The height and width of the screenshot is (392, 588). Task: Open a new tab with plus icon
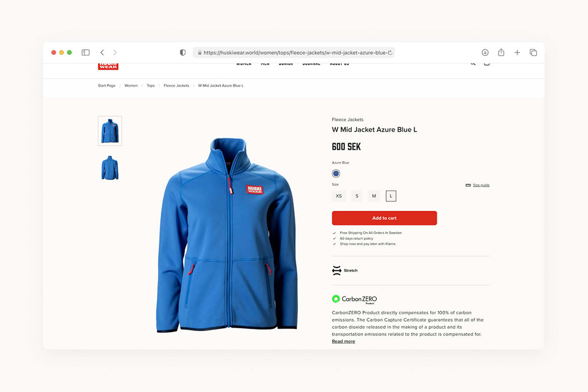coord(517,52)
